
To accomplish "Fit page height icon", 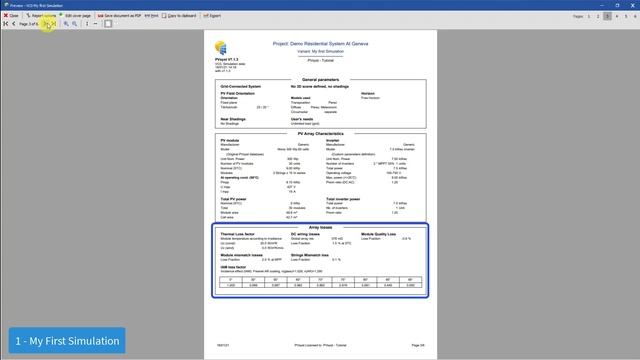I will click(x=87, y=24).
